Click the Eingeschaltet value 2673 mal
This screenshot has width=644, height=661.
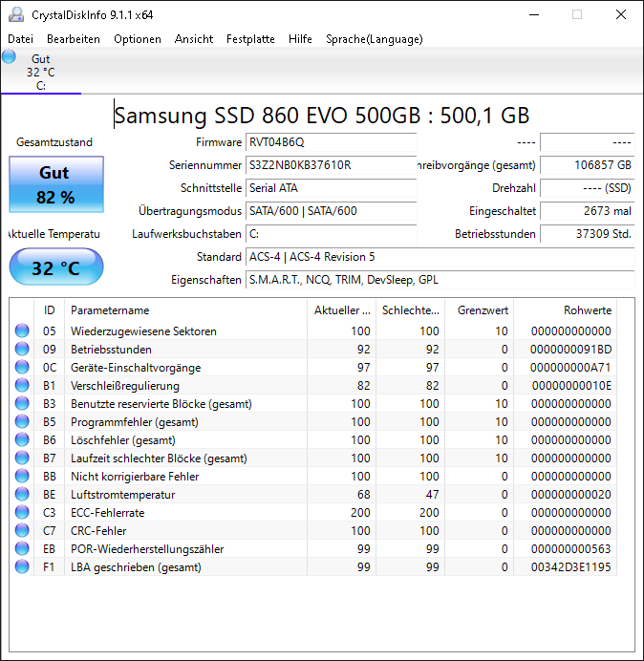587,211
